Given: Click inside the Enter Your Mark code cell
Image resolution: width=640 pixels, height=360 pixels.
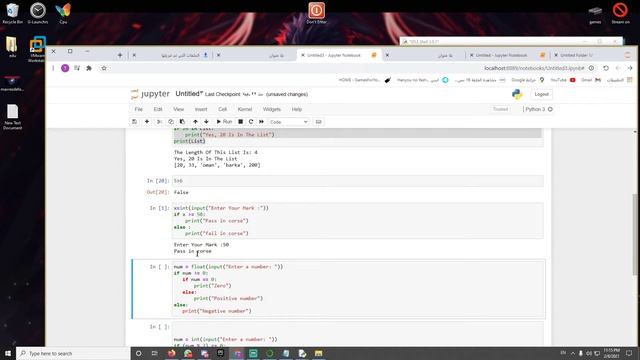Looking at the screenshot, I should coord(358,220).
